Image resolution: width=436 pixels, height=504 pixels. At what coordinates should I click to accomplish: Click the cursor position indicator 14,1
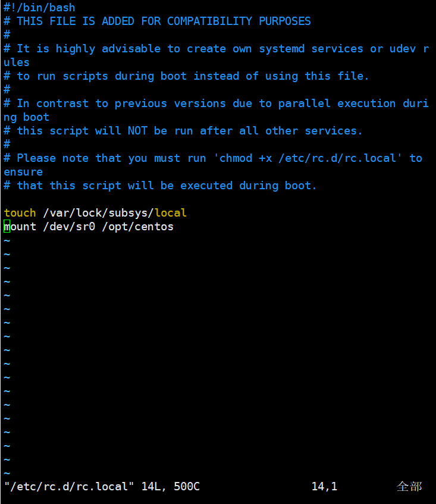[325, 486]
